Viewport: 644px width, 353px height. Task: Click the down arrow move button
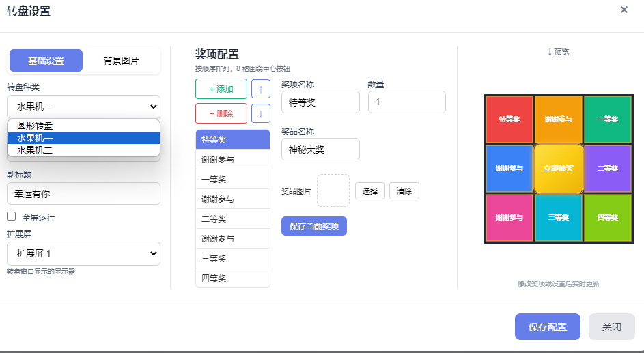pos(260,113)
